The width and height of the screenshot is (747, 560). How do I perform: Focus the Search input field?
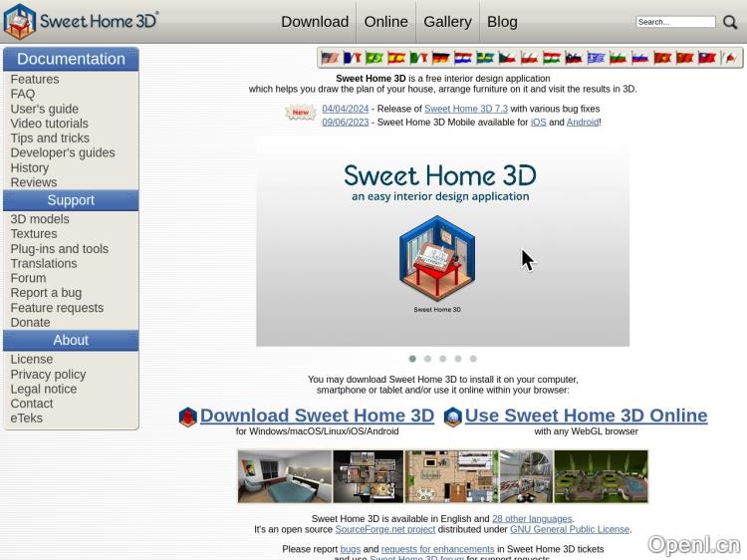pyautogui.click(x=675, y=22)
